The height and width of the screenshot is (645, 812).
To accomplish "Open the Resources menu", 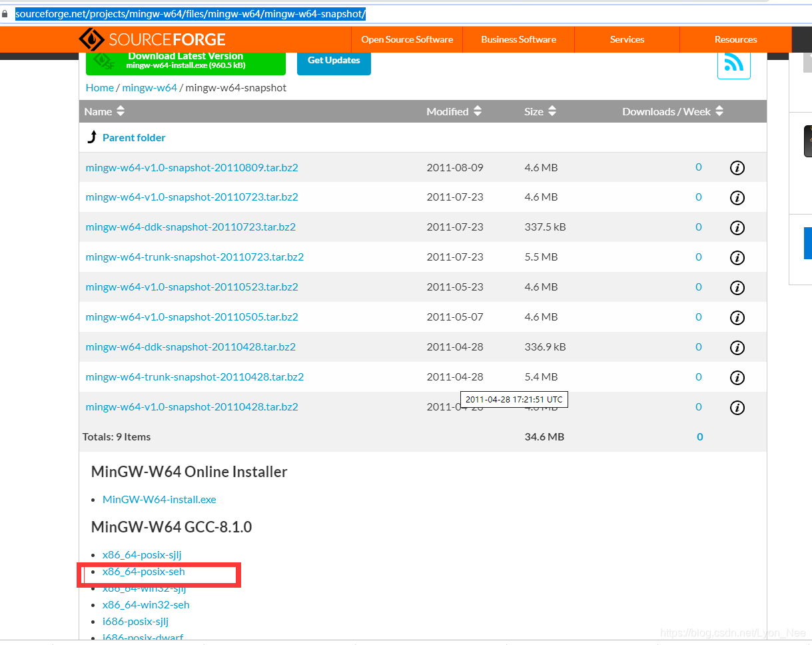I will [735, 39].
